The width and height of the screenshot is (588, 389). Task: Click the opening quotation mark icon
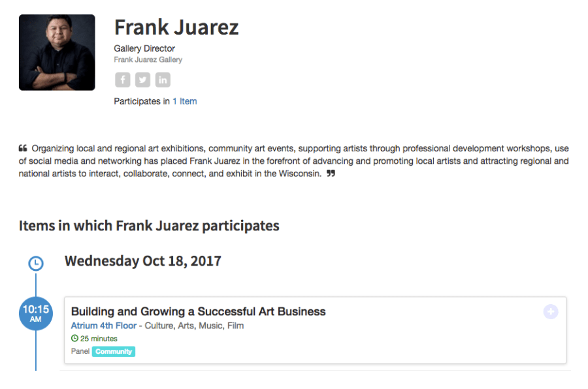click(x=23, y=148)
